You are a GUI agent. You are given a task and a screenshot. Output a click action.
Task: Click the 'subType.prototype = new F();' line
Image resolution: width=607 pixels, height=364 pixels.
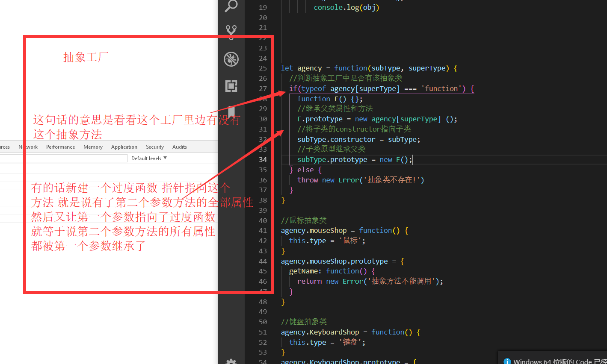pyautogui.click(x=355, y=160)
